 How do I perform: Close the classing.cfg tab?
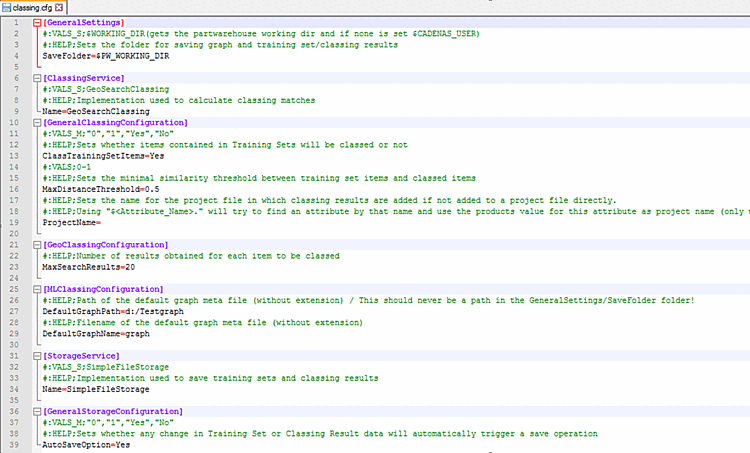point(59,8)
